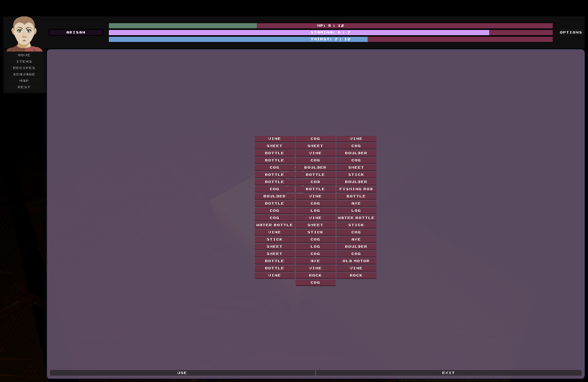Click the EXIT button
Viewport: 588px width, 382px height.
[448, 373]
